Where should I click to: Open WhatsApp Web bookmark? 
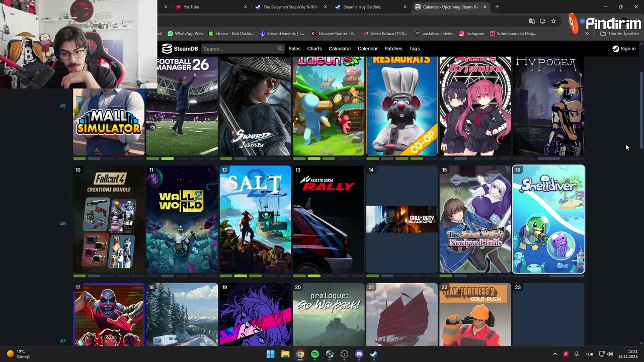tap(185, 34)
